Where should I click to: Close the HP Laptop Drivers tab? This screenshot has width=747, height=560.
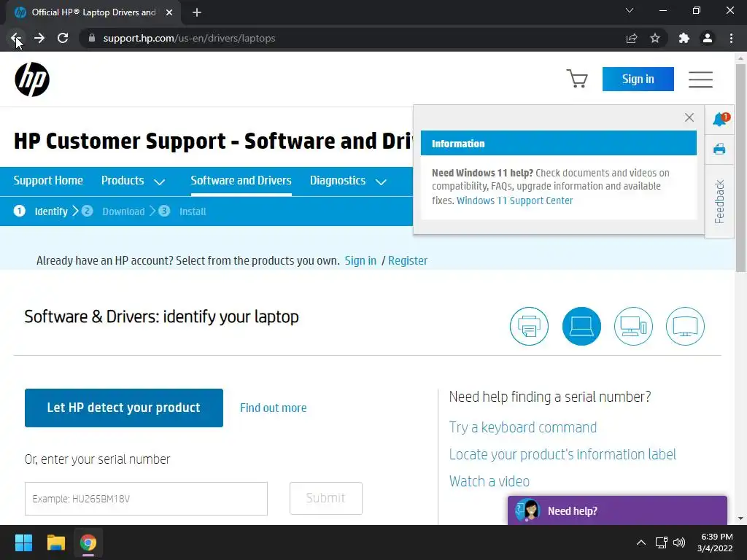pos(169,12)
